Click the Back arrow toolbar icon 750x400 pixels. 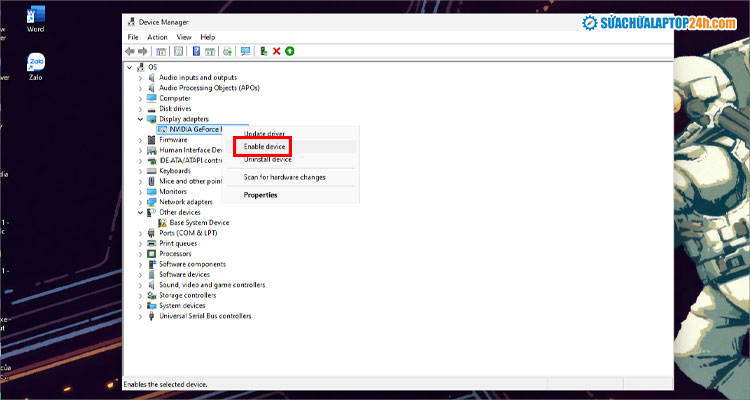click(x=130, y=51)
